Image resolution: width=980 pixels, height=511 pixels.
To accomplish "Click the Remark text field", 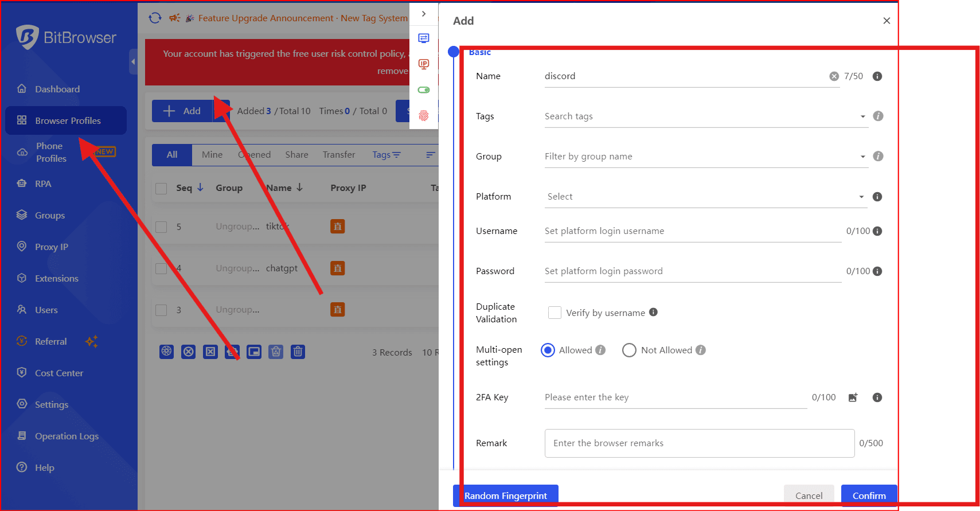I will coord(699,443).
